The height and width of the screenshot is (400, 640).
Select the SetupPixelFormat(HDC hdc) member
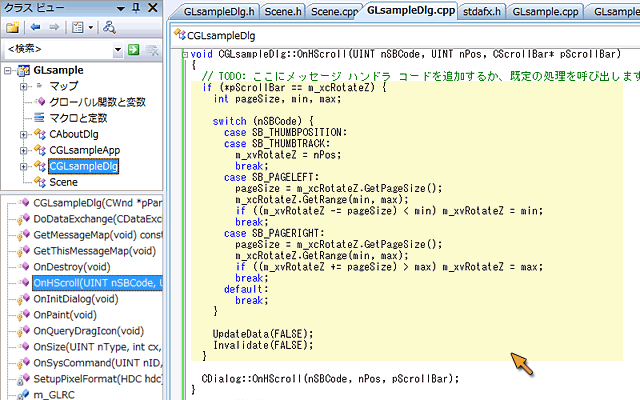[98, 378]
